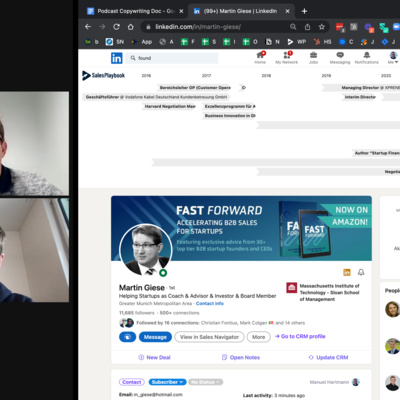Click the followed-by connections avatars
This screenshot has width=400, height=400.
point(126,323)
